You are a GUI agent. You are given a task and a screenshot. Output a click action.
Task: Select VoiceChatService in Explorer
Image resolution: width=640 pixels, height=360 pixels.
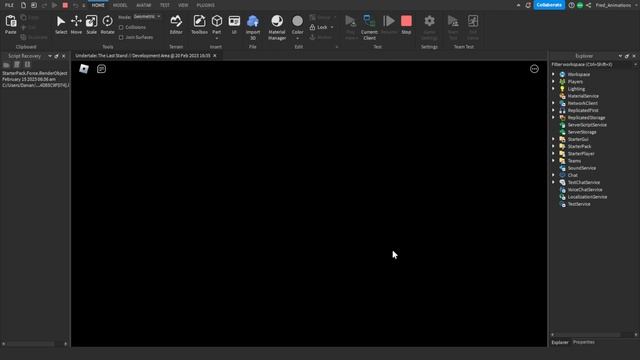point(585,190)
